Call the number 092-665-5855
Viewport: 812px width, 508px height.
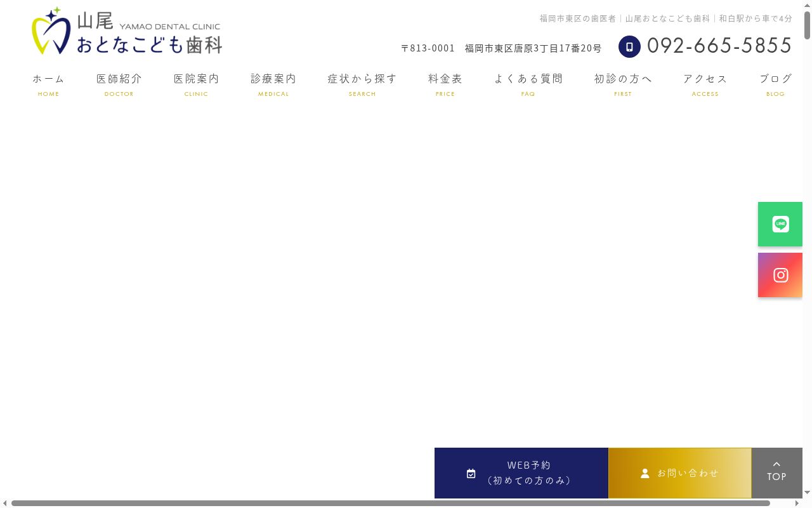point(719,46)
